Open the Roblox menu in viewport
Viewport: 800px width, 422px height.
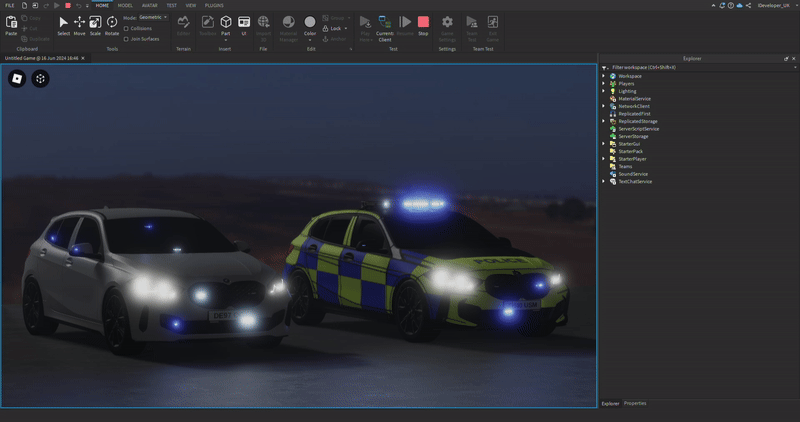(18, 78)
